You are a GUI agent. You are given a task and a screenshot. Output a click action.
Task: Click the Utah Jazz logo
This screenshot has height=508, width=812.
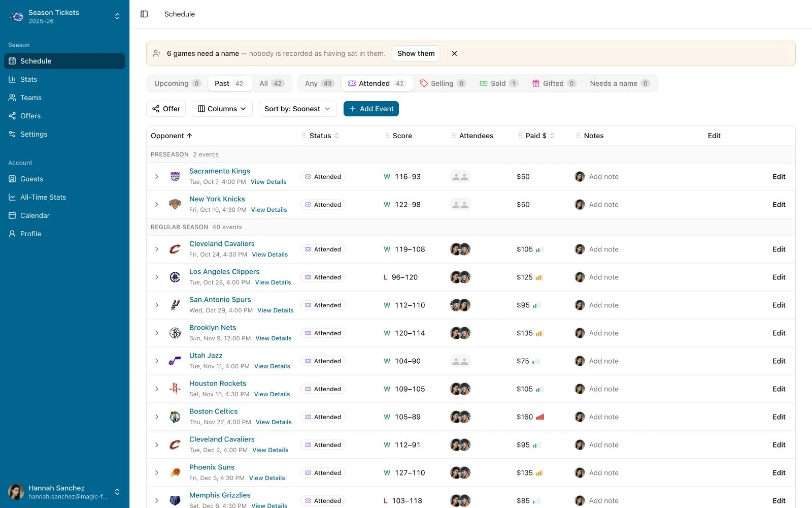(175, 361)
